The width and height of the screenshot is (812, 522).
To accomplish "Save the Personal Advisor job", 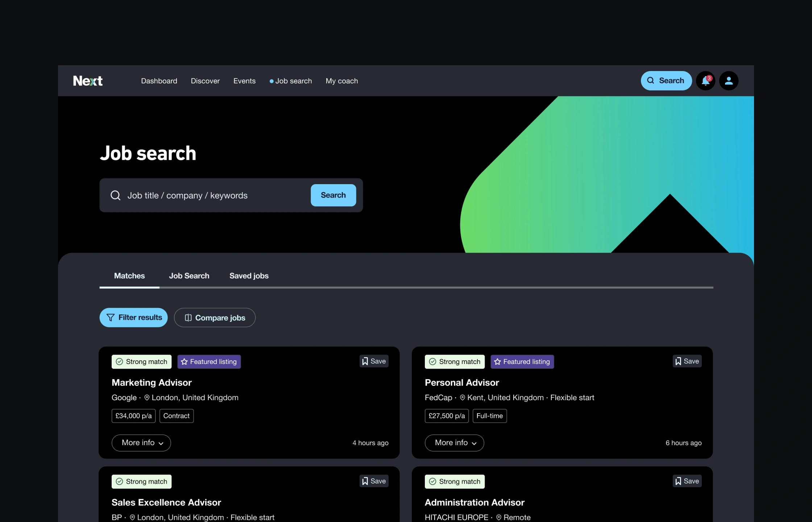I will (687, 361).
